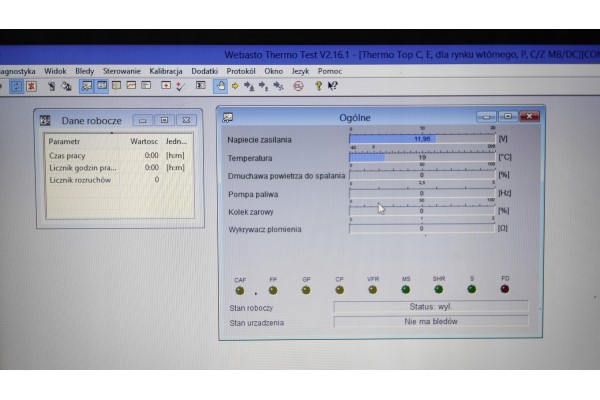Open the Sterowanie menu
Image resolution: width=600 pixels, height=400 pixels.
(x=122, y=71)
